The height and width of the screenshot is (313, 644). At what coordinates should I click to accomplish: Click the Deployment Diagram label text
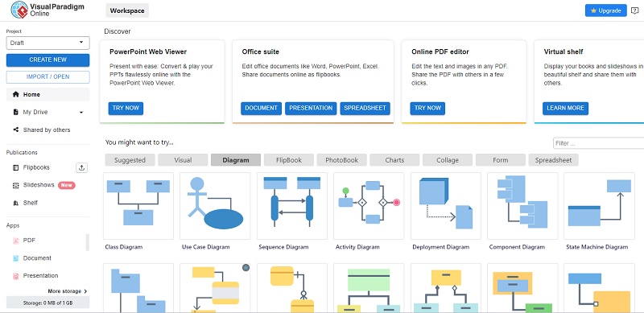(440, 247)
